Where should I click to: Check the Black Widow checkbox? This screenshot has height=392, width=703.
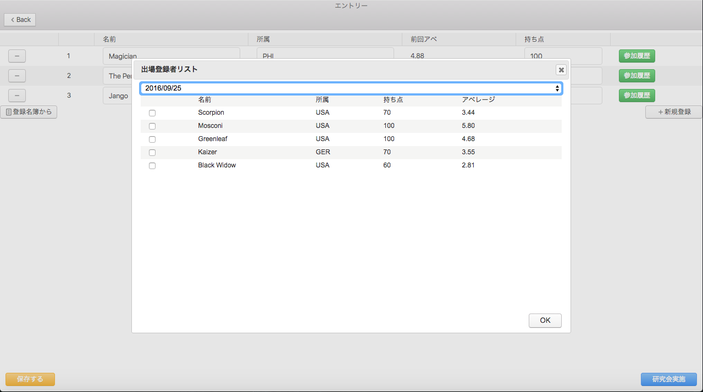click(x=152, y=166)
